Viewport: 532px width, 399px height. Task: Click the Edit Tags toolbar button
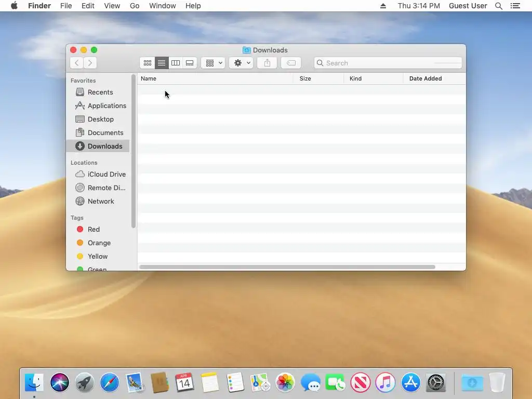tap(291, 63)
